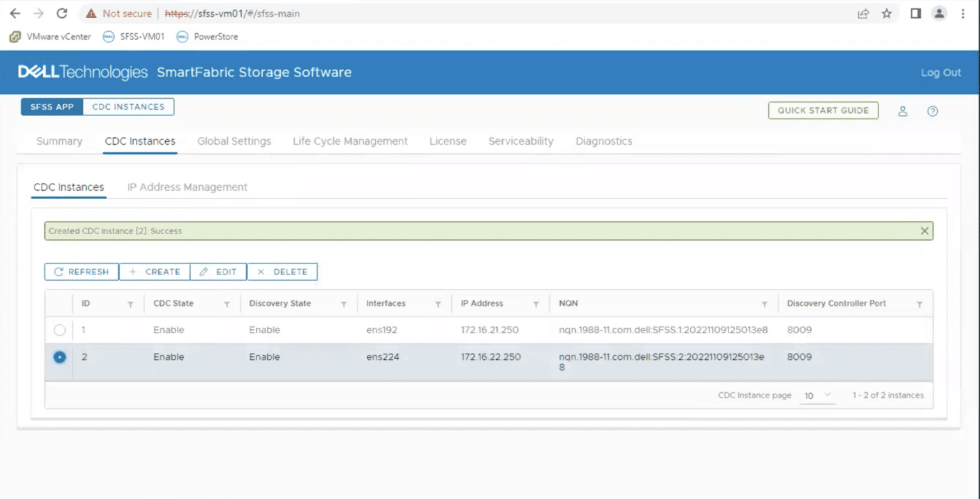
Task: Click IP address 172.16.21.250
Action: coord(489,331)
